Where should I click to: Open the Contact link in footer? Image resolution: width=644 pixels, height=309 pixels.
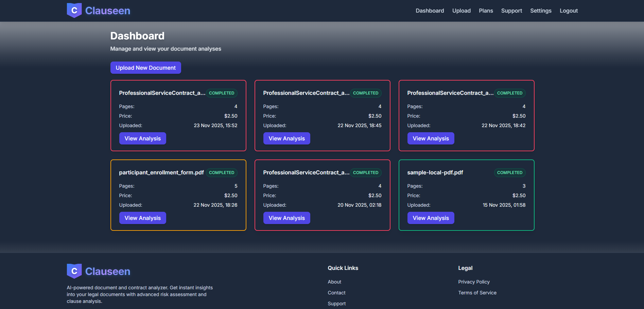click(336, 293)
